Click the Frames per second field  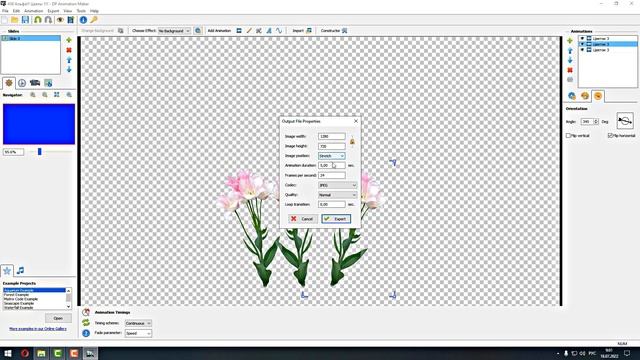click(x=331, y=176)
